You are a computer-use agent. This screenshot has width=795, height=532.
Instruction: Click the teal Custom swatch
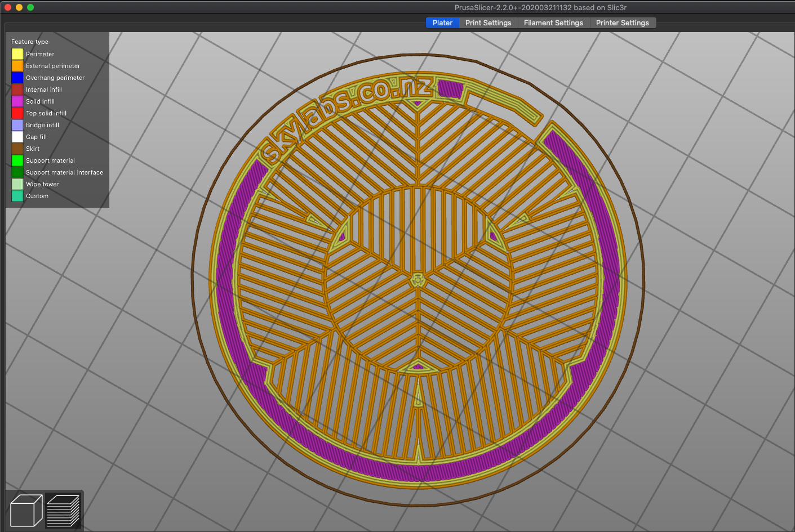pos(17,196)
